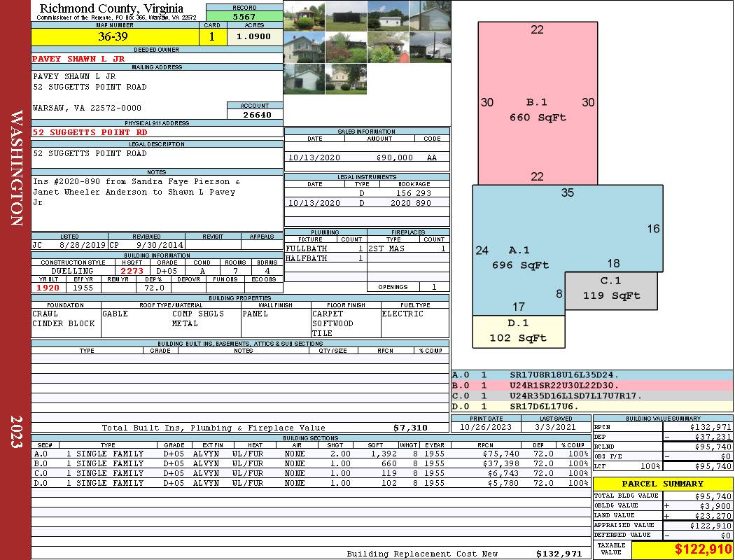
Task: Click Total Built Ins value $7,310
Action: pos(410,428)
